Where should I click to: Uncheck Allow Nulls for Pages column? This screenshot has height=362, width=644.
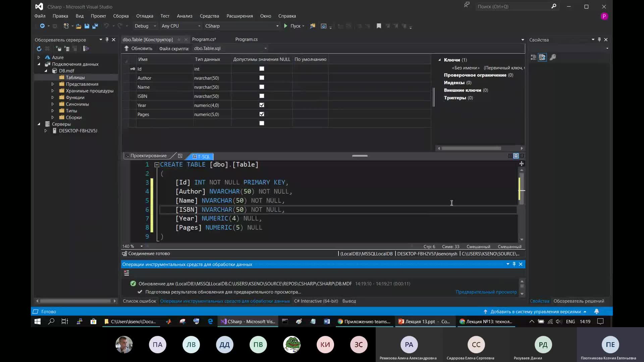click(x=262, y=114)
